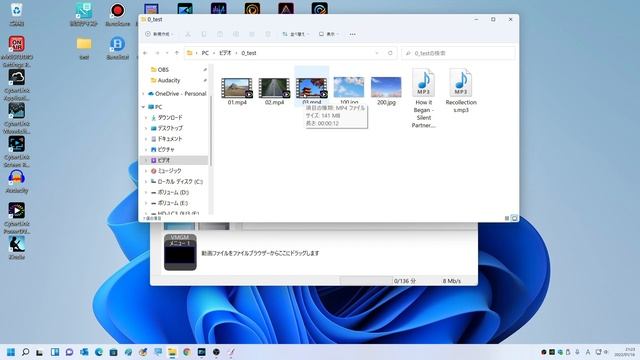
Task: Open the recent locations dropdown arrow
Action: pyautogui.click(x=167, y=53)
